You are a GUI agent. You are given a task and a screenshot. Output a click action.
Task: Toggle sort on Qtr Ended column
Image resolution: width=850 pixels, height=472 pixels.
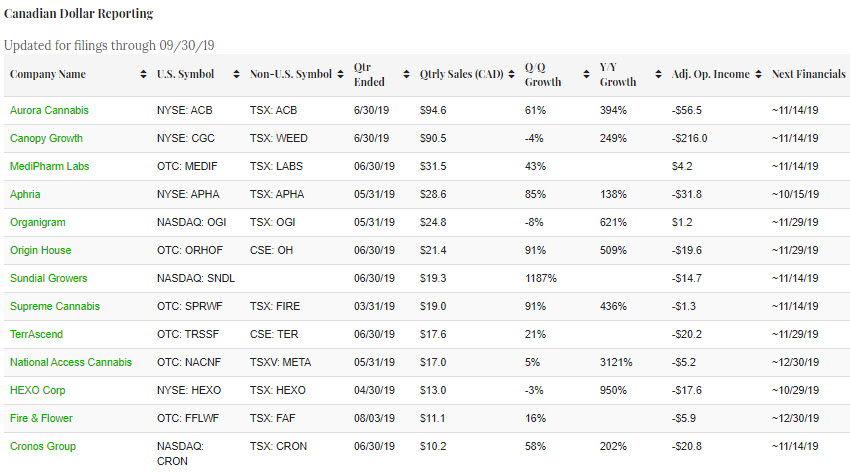point(407,75)
